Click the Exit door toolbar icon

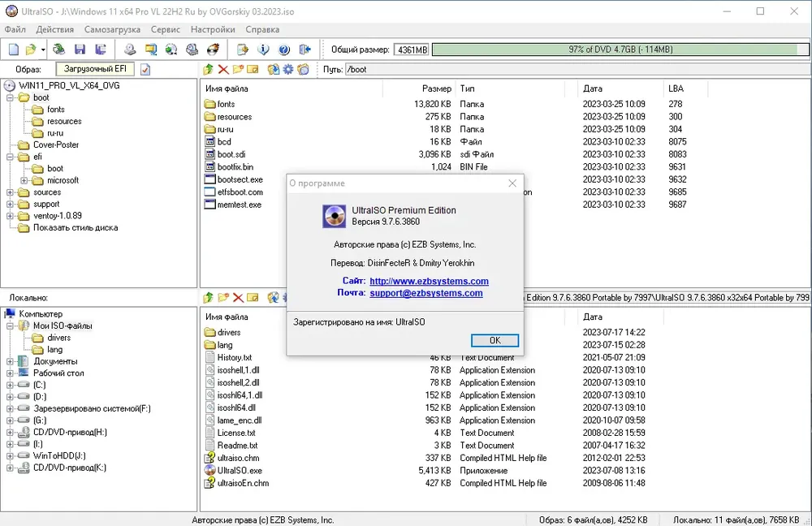point(304,50)
